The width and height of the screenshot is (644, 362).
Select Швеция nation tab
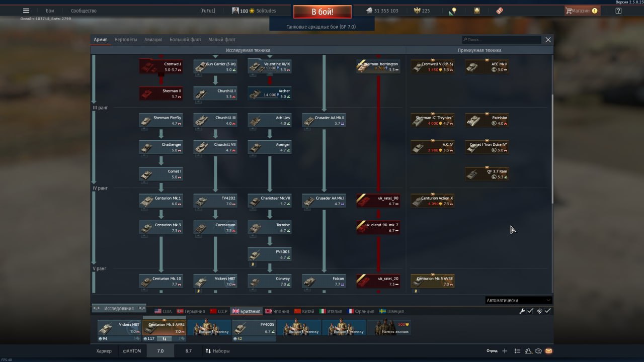391,311
